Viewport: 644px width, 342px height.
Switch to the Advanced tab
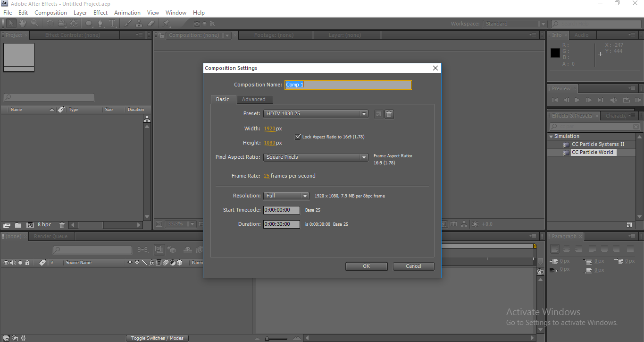(254, 99)
